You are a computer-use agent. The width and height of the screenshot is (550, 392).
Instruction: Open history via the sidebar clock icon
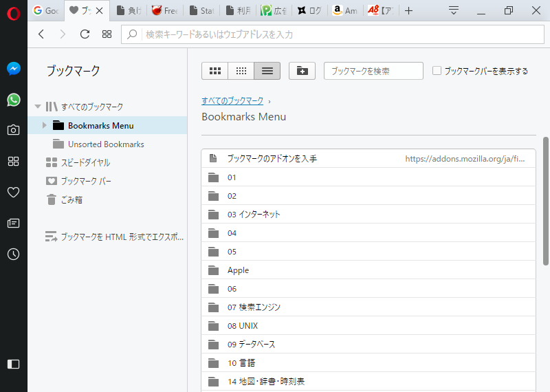13,254
